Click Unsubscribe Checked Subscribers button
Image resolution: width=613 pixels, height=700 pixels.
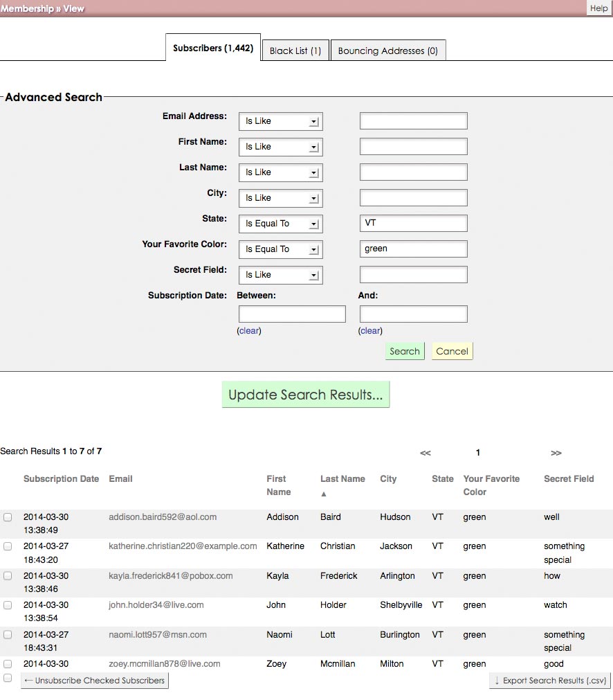[95, 681]
